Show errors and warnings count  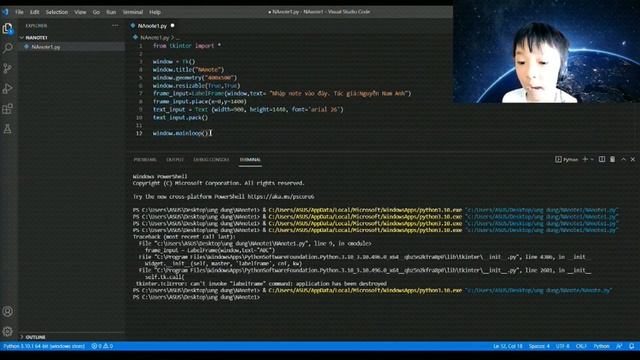click(102, 346)
